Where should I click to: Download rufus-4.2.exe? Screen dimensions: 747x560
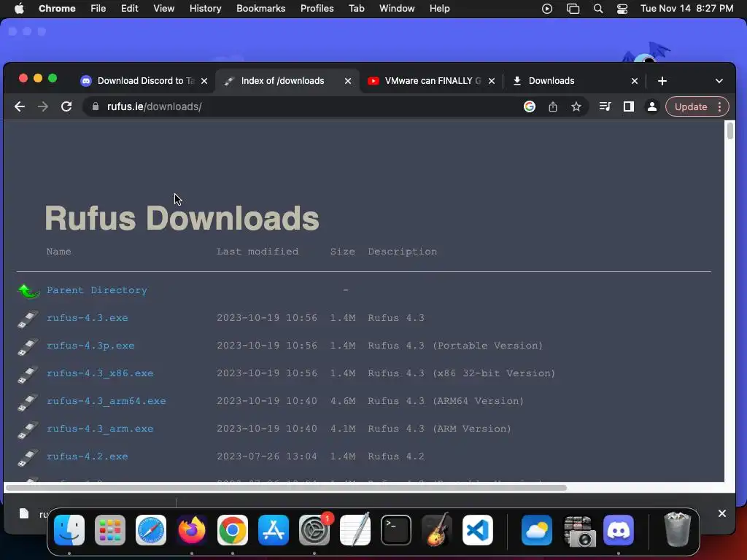click(x=88, y=456)
